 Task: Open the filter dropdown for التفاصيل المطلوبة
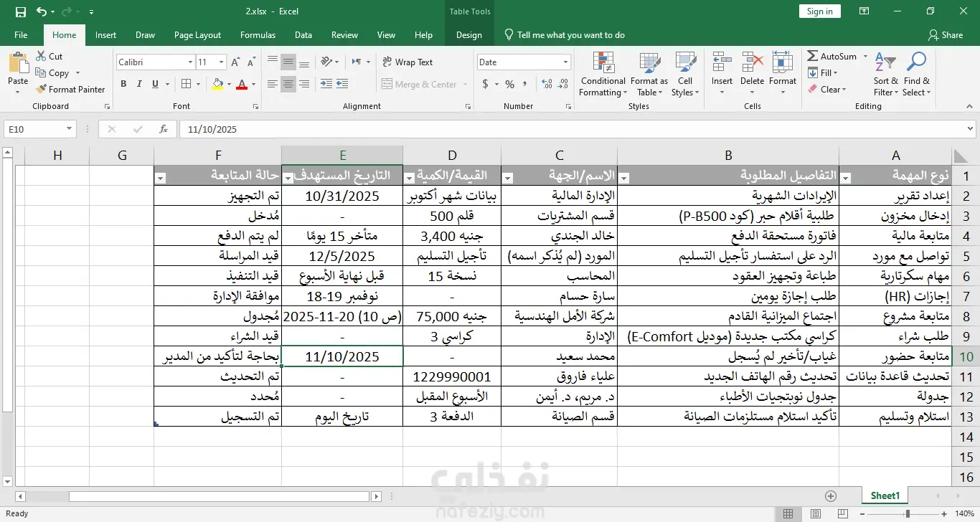click(624, 178)
